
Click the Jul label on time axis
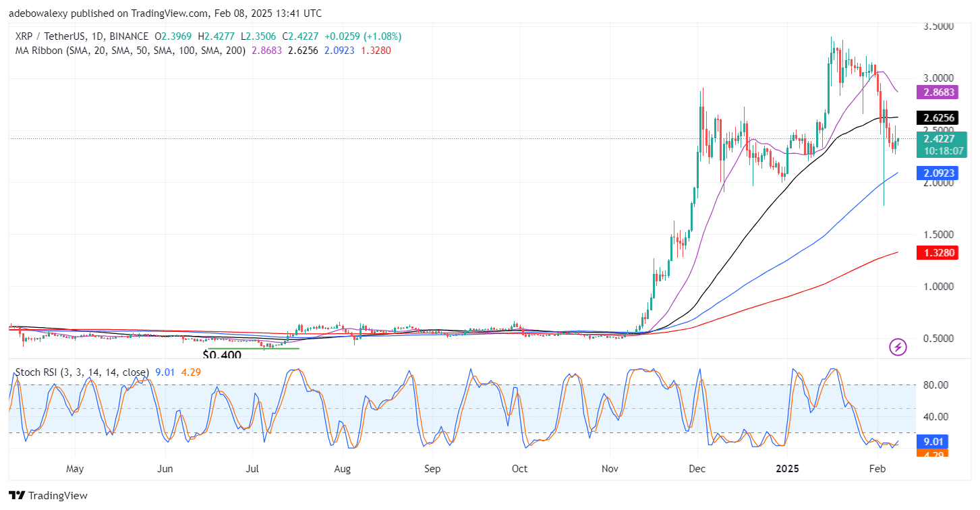253,468
